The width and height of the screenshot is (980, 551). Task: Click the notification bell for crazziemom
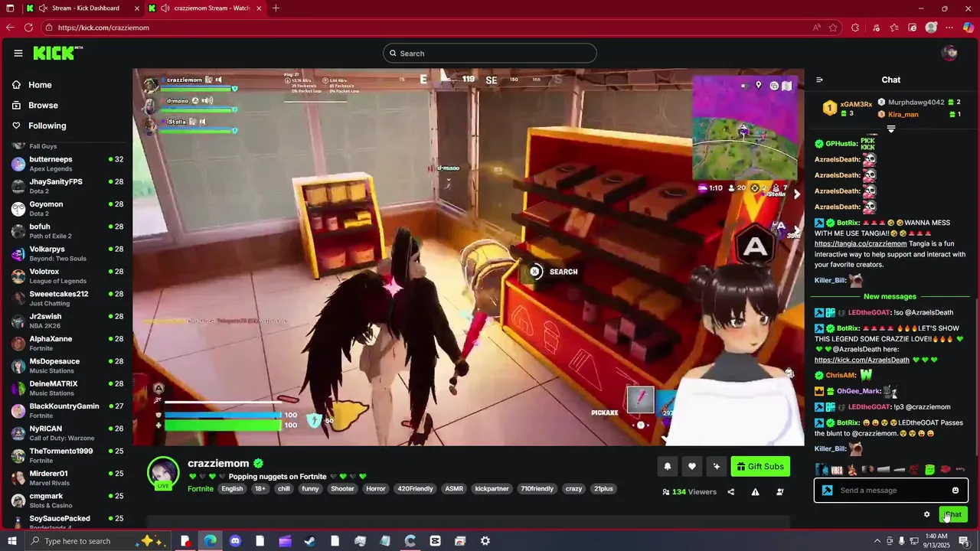[x=667, y=467]
